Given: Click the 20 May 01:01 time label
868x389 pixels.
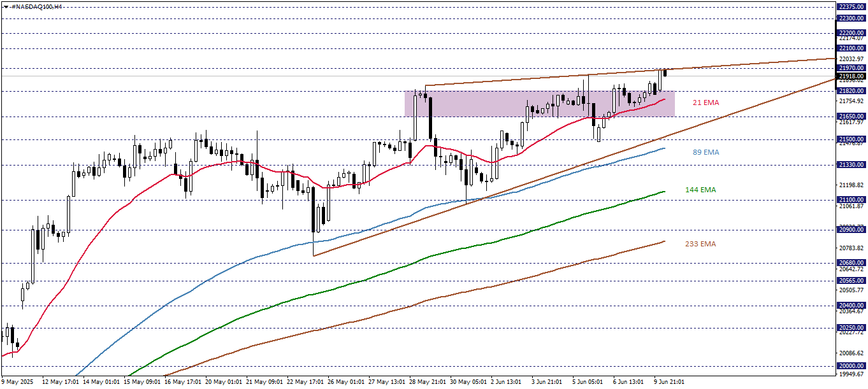Looking at the screenshot, I should (224, 383).
